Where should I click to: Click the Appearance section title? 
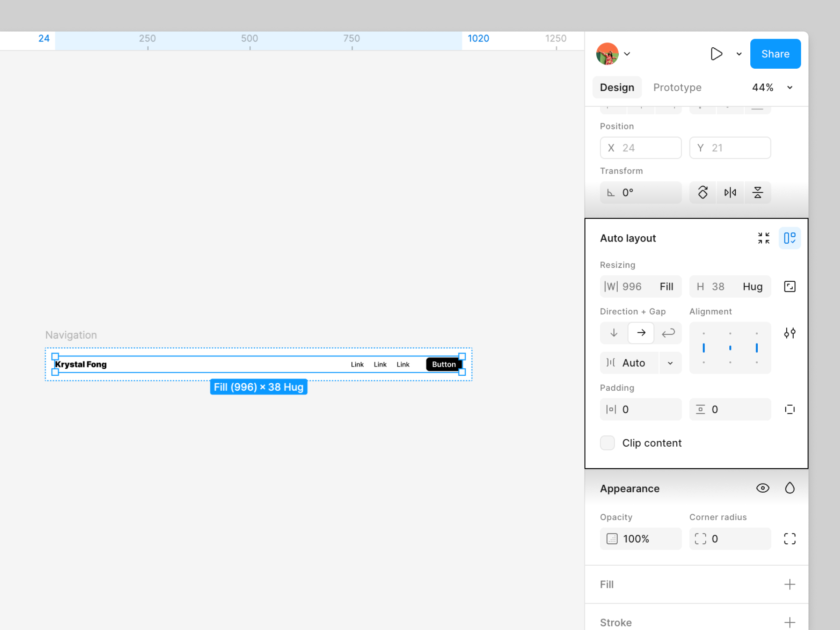[630, 489]
